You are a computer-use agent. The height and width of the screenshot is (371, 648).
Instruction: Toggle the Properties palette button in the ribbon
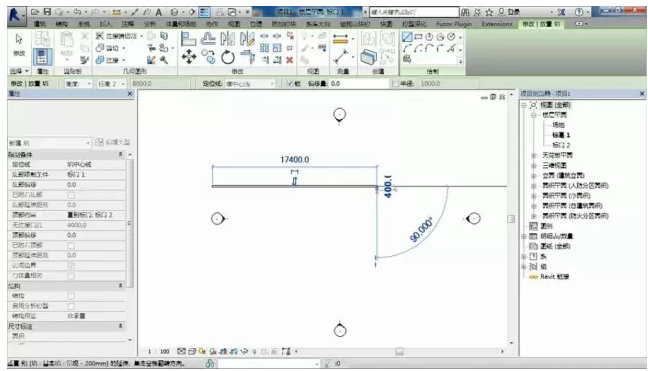click(x=42, y=57)
